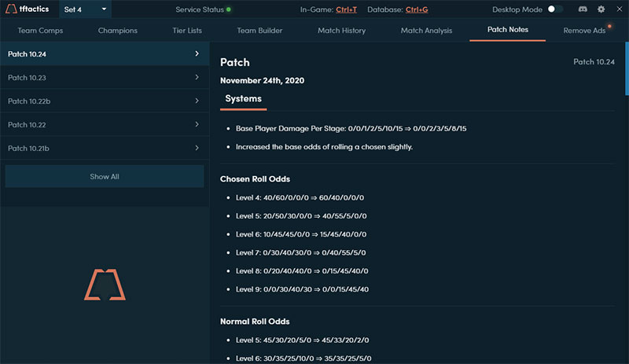Switch to the Team Comps tab
Viewport: 629px width, 364px height.
coord(40,31)
